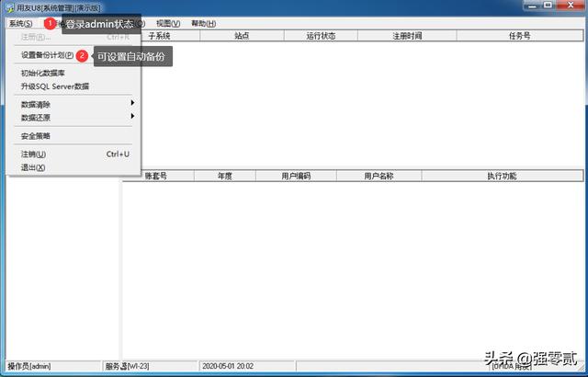Choose 注销(U) menu entry
The image size is (588, 377).
point(73,154)
